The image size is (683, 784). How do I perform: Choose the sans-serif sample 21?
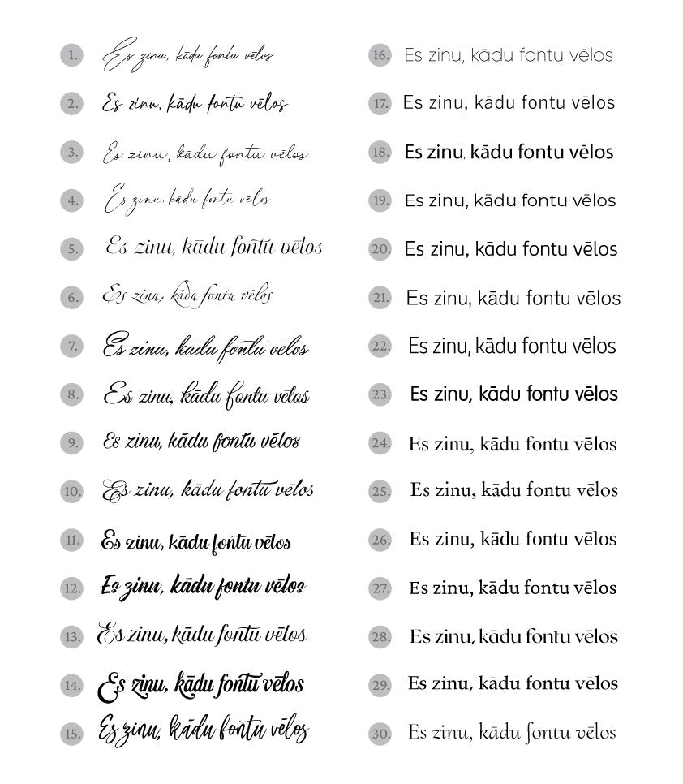tap(513, 298)
